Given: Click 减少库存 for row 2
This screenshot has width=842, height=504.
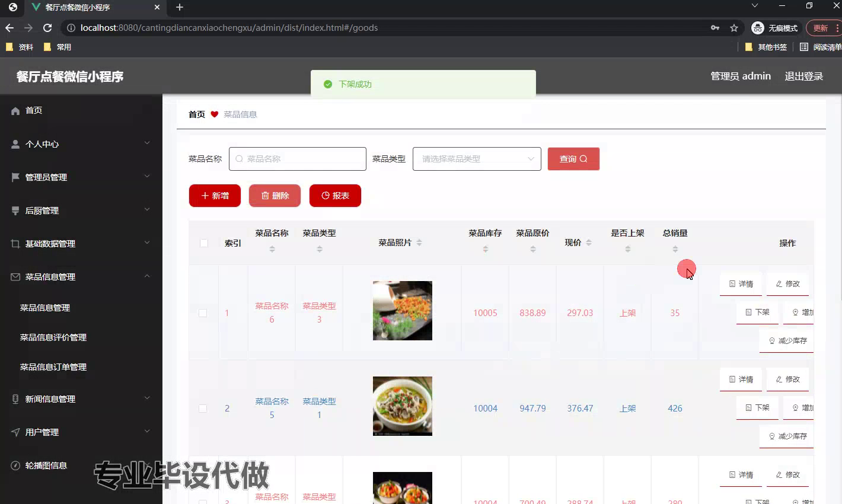Looking at the screenshot, I should pyautogui.click(x=787, y=436).
